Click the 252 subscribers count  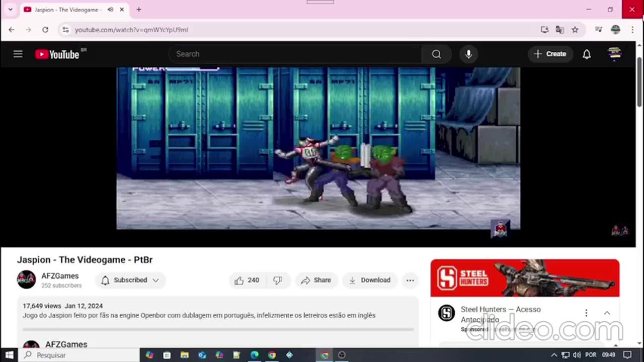click(x=61, y=286)
